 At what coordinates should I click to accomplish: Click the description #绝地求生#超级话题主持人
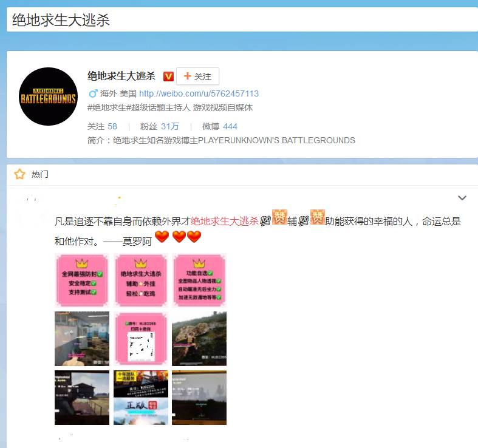tap(170, 107)
